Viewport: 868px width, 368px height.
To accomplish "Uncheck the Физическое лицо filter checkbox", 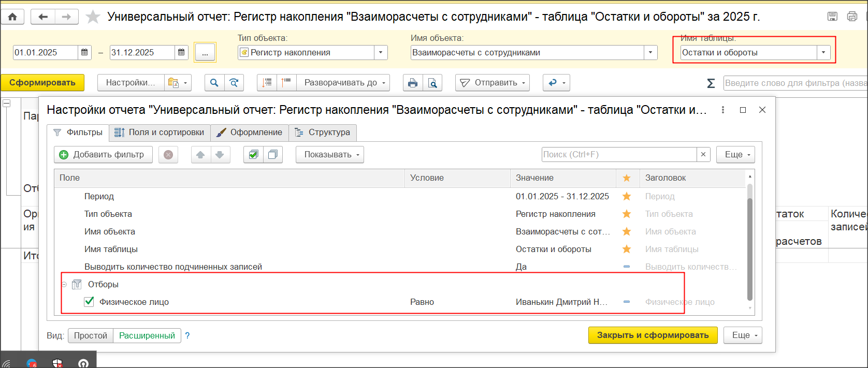I will [x=89, y=302].
